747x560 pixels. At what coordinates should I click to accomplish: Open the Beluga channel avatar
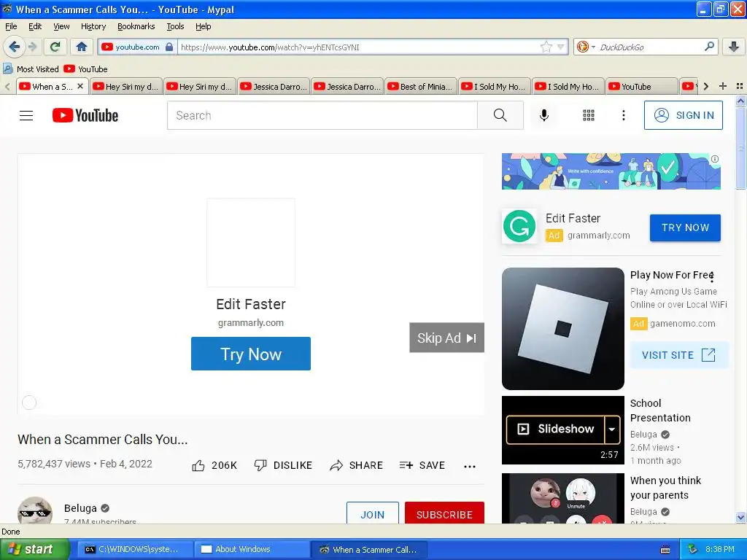click(x=35, y=510)
